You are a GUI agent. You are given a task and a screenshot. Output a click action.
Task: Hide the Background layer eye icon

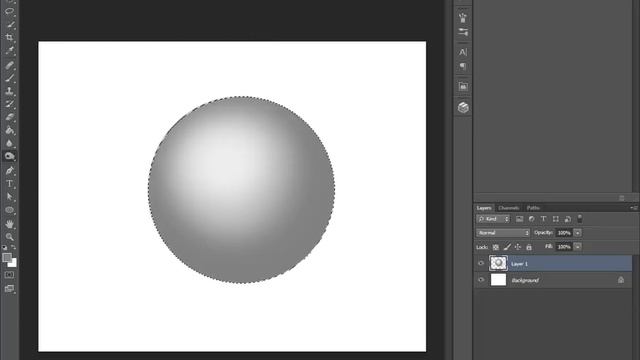[481, 280]
